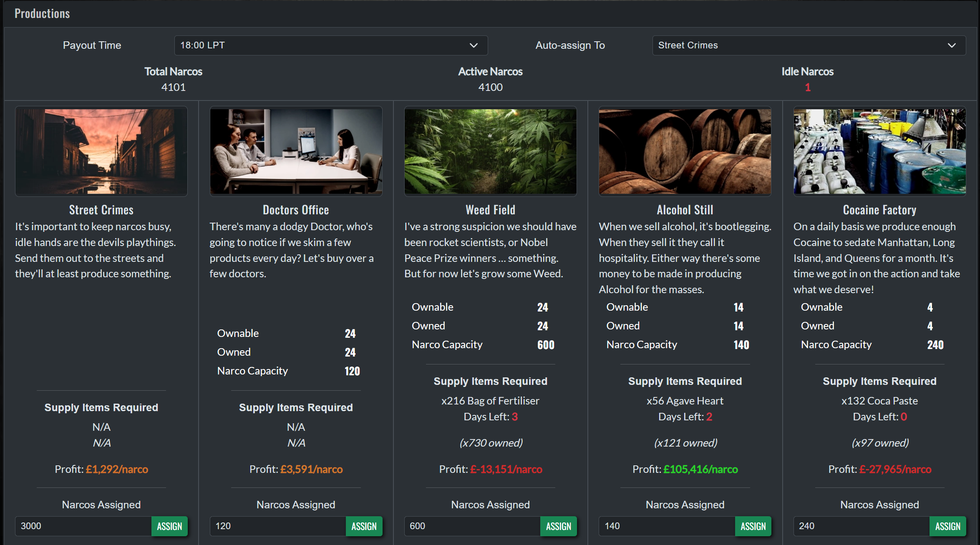Focus the Alcohol Still narcos field showing 140
The height and width of the screenshot is (545, 980).
[x=667, y=526]
